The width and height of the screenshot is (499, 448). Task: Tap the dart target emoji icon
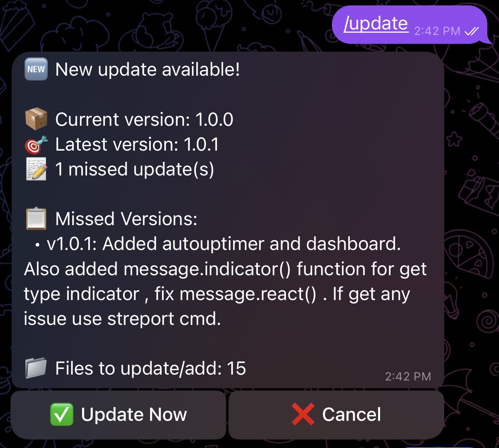[36, 144]
